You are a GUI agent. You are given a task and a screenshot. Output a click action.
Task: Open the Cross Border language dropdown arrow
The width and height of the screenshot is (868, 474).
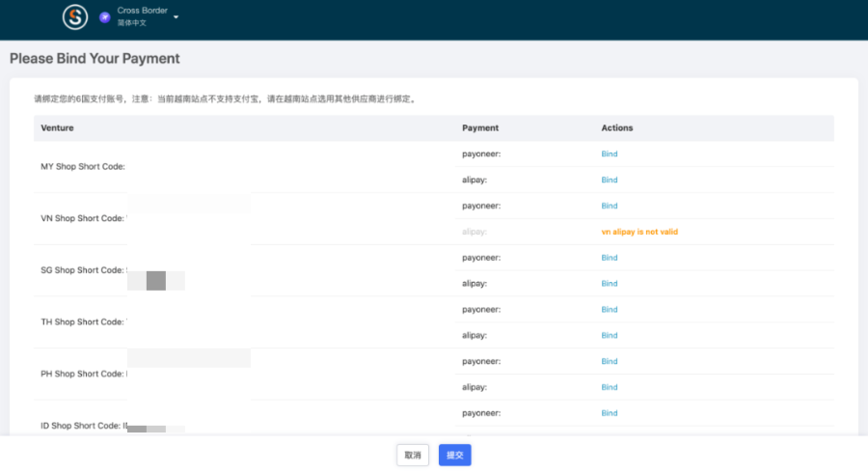(176, 17)
